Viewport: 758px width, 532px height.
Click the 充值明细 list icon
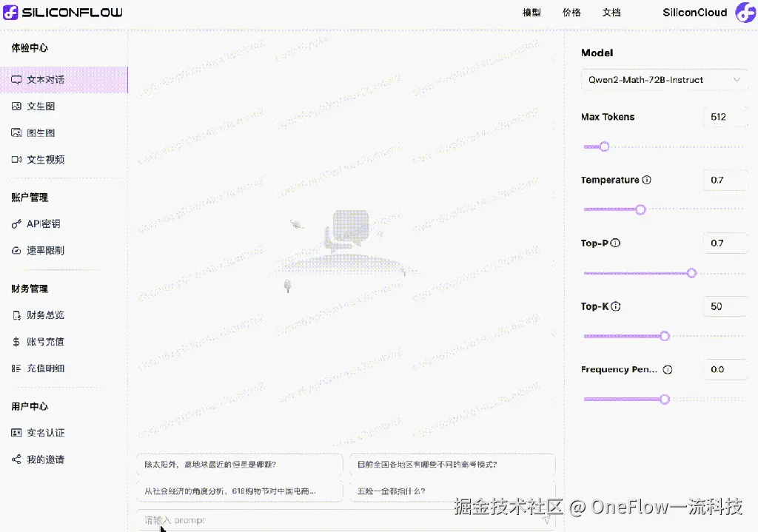point(16,368)
